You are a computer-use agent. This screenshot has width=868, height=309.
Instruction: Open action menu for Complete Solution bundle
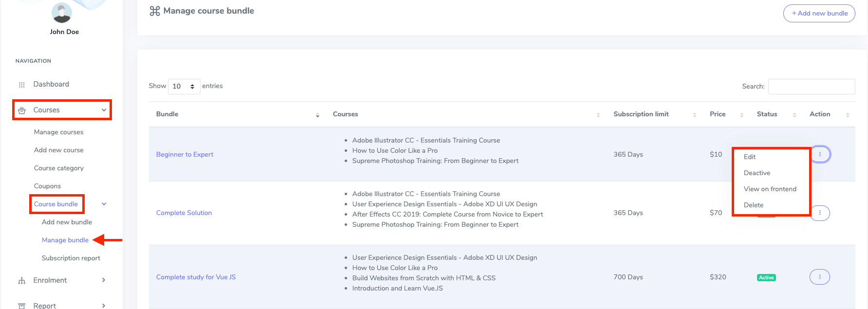pos(820,213)
